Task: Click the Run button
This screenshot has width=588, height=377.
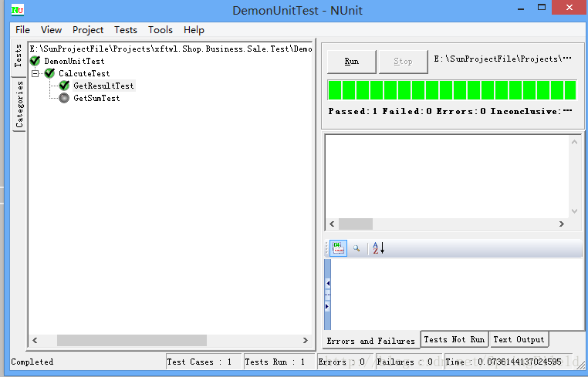Action: 351,62
